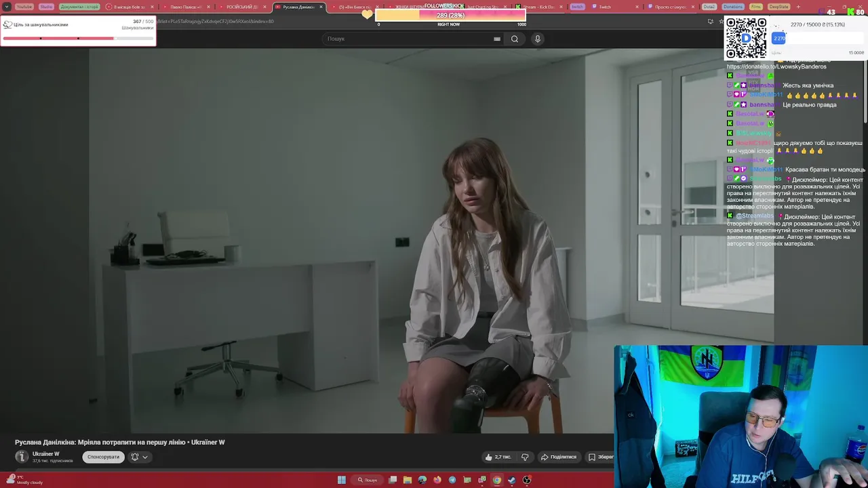Launch Firefox from taskbar
The height and width of the screenshot is (488, 868).
[437, 480]
